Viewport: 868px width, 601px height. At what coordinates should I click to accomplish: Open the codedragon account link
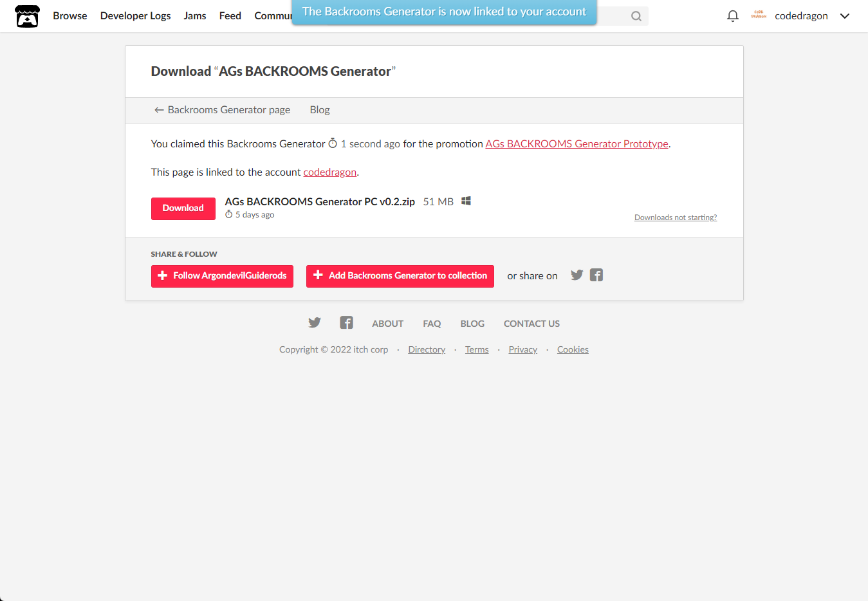[329, 172]
